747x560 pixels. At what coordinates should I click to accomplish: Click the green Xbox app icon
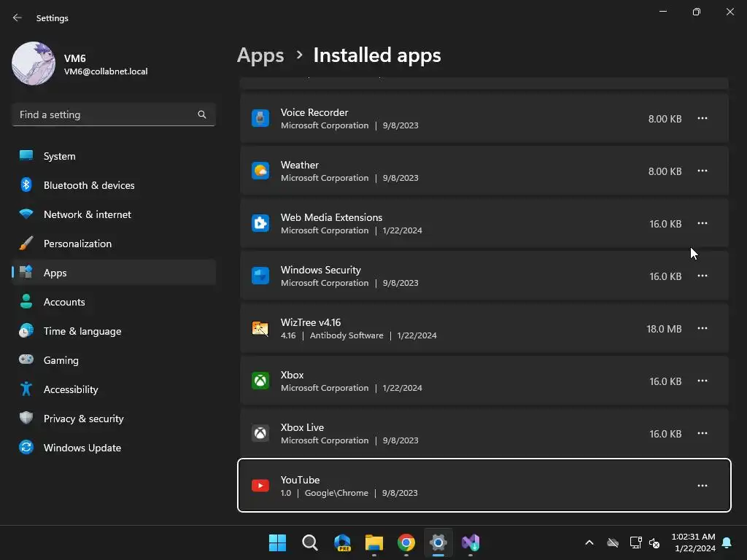260,381
